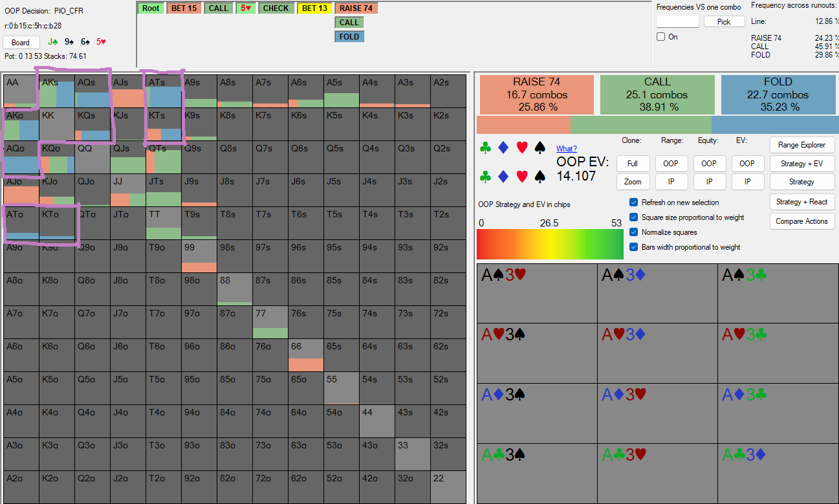Image resolution: width=839 pixels, height=504 pixels.
Task: Open the Range Explorer
Action: (x=801, y=145)
